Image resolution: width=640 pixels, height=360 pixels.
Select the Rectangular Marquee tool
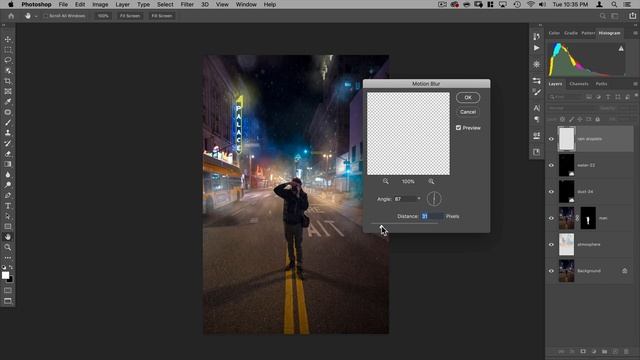[x=8, y=50]
